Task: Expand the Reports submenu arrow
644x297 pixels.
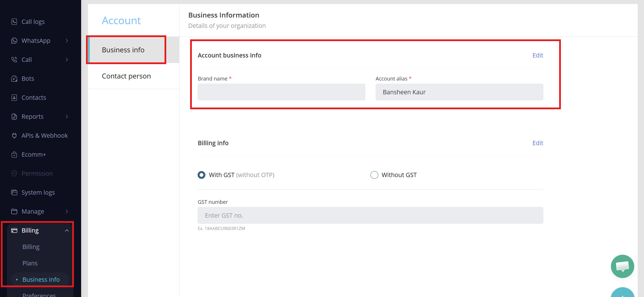Action: tap(67, 116)
